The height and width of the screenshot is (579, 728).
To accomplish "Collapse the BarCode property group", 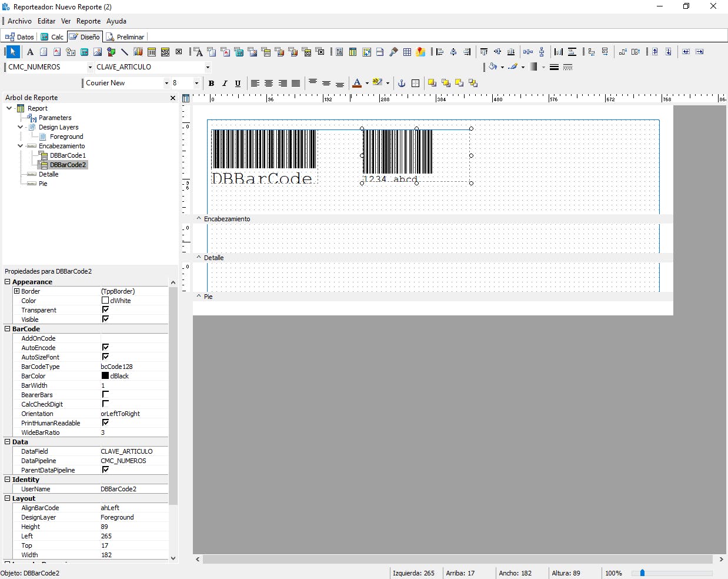I will click(x=8, y=329).
